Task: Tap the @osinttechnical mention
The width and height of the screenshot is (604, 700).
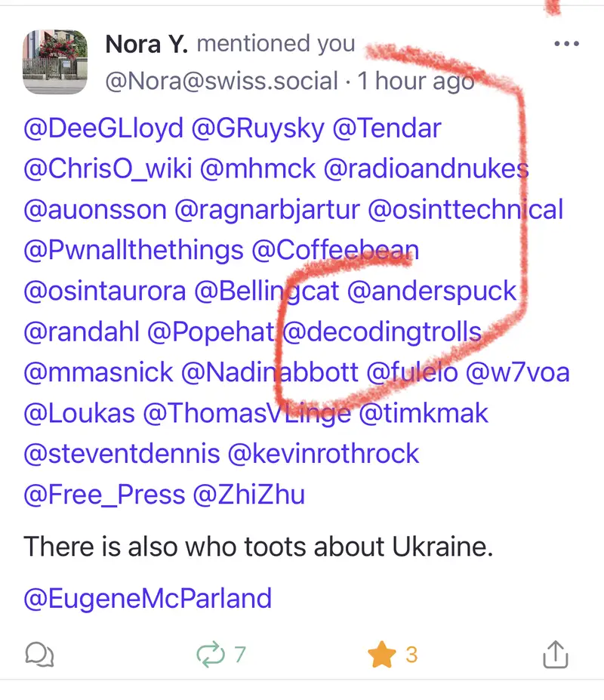Action: pyautogui.click(x=465, y=209)
